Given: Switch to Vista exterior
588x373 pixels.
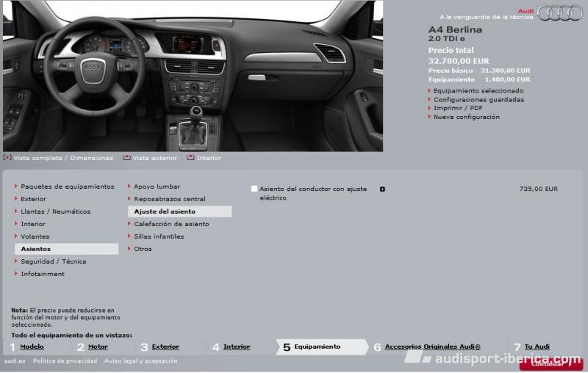Looking at the screenshot, I should (154, 158).
